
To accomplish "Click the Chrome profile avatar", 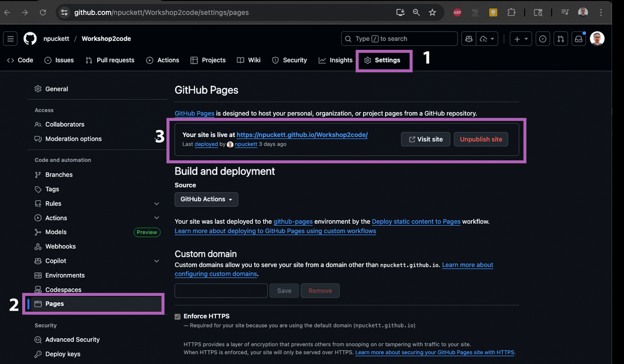I will pyautogui.click(x=583, y=12).
